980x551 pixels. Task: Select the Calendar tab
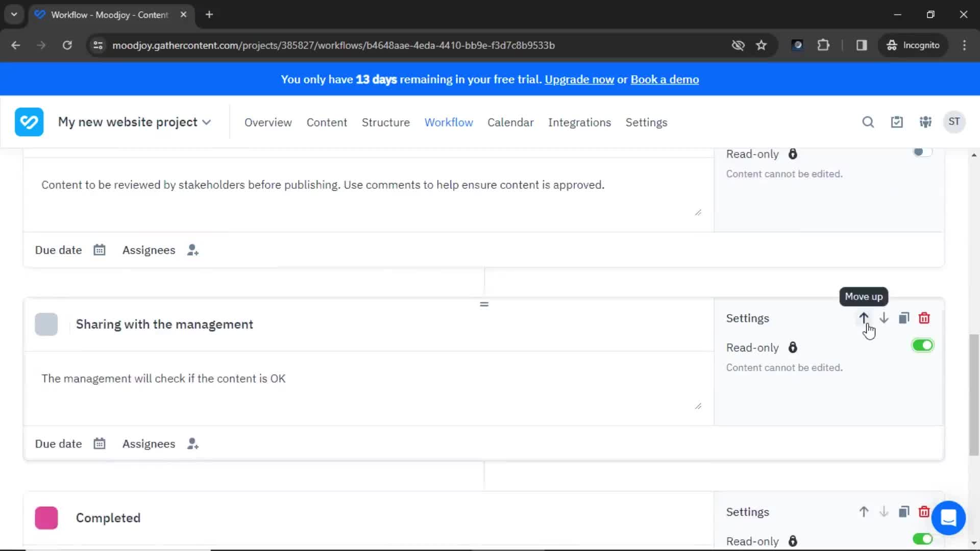click(510, 122)
